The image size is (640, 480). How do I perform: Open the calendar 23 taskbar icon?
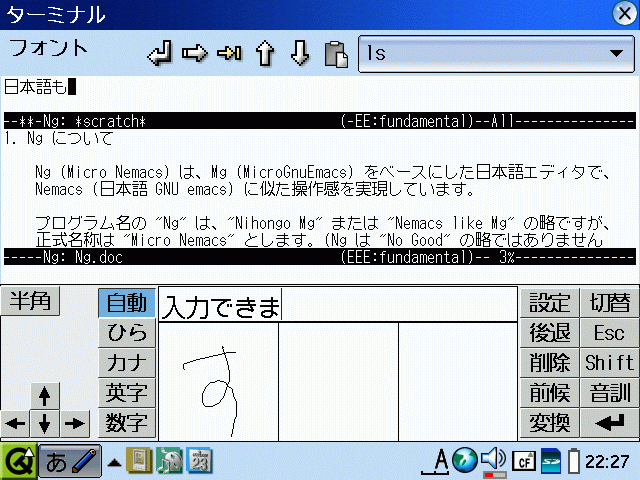point(199,460)
